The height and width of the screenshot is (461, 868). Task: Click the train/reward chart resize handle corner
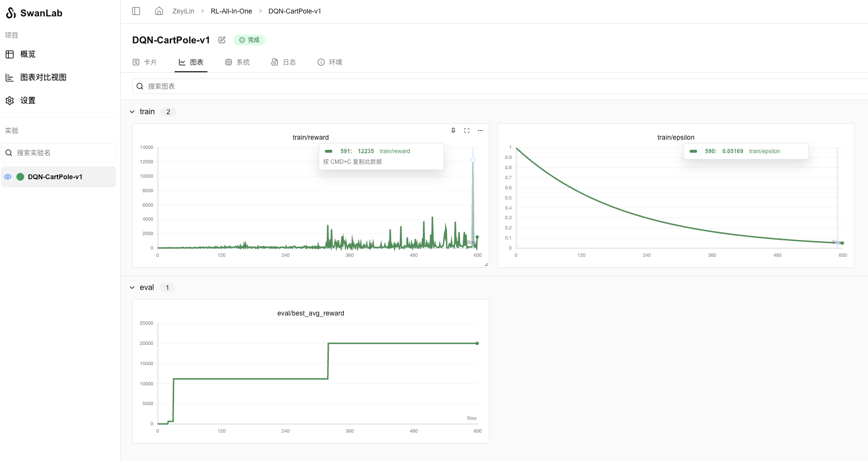click(486, 264)
